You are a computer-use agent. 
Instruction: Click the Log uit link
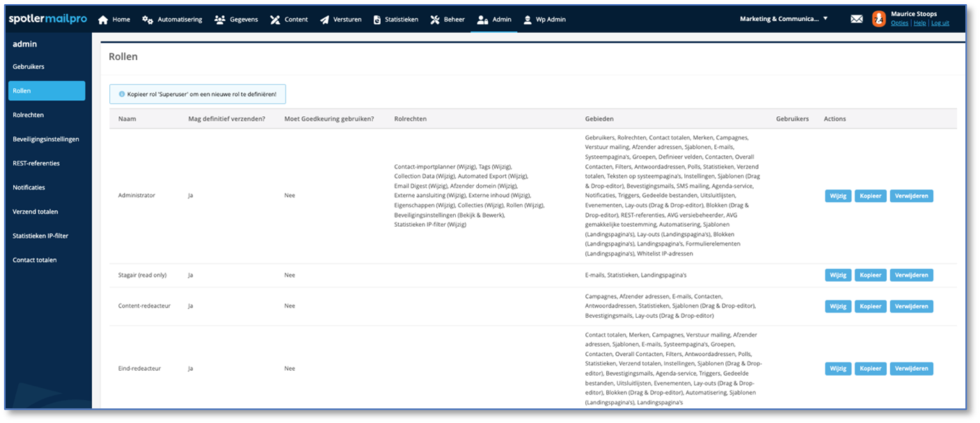click(x=940, y=24)
